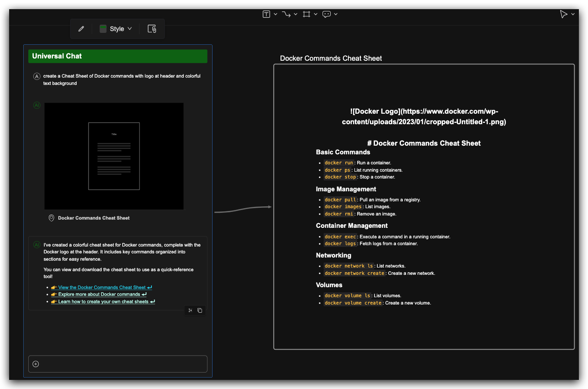
Task: Select the Connector line tool
Action: tap(286, 14)
